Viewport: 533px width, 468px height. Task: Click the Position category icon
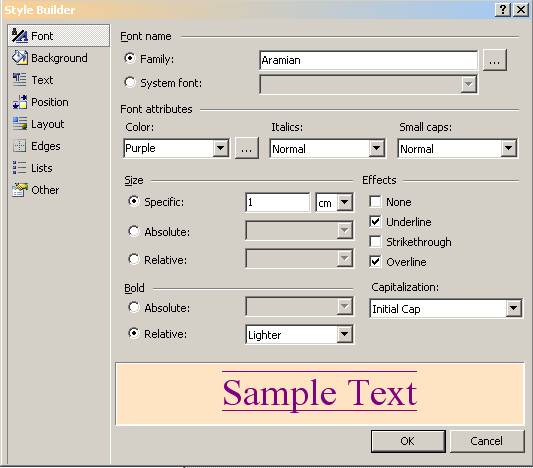20,102
